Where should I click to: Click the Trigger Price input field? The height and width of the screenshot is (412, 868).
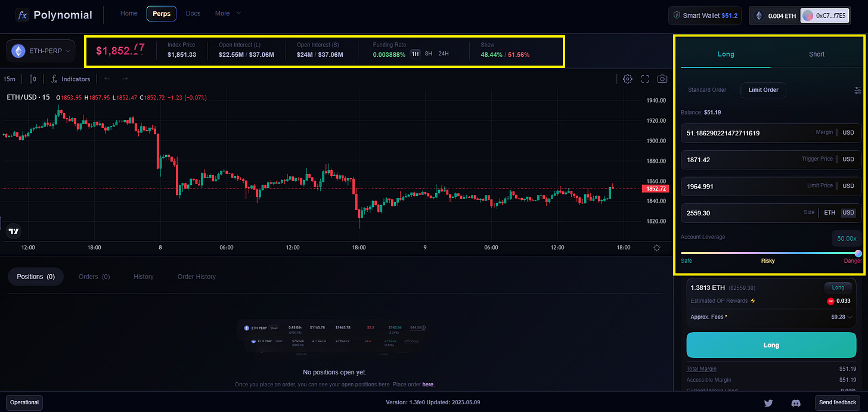coord(771,160)
